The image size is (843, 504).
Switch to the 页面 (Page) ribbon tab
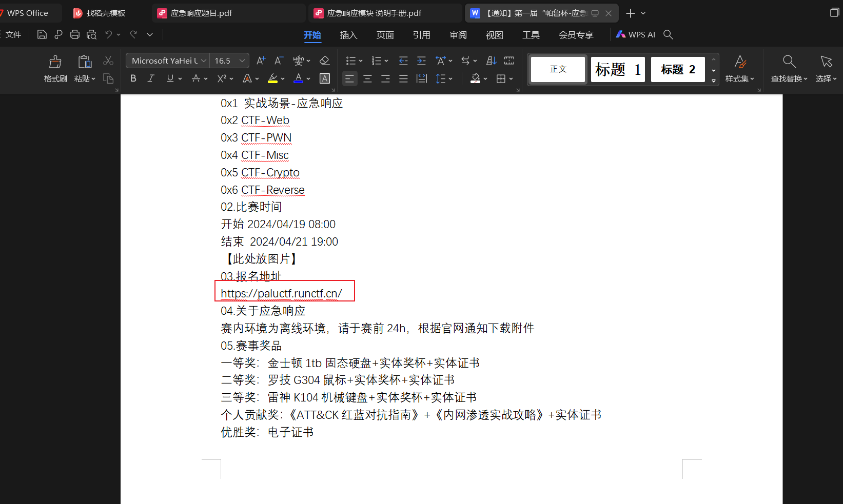pos(385,34)
